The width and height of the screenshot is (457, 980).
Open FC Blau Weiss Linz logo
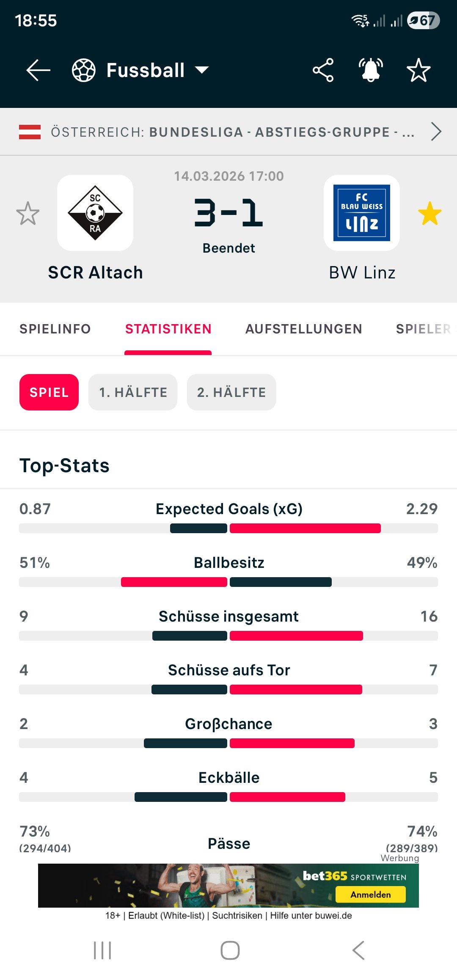[x=362, y=213]
